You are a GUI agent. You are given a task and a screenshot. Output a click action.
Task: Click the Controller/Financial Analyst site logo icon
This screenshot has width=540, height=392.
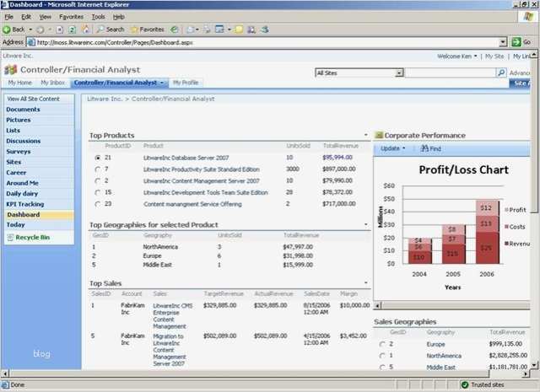click(11, 69)
